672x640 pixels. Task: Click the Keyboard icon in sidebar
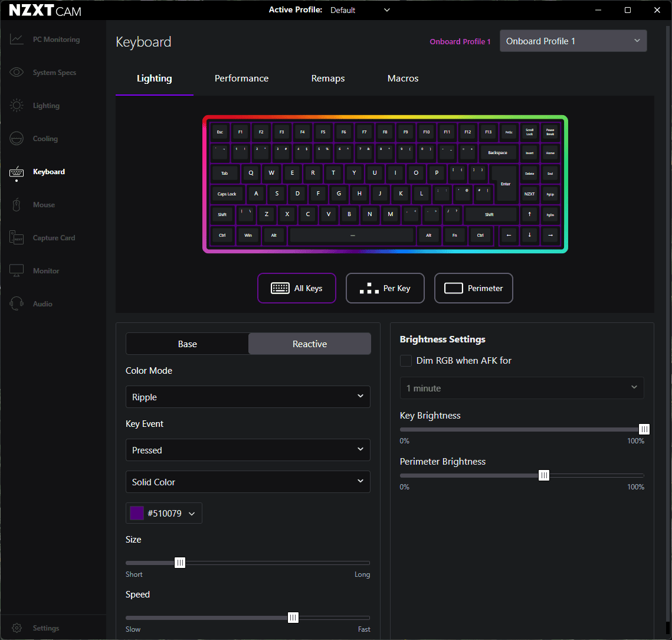point(17,172)
